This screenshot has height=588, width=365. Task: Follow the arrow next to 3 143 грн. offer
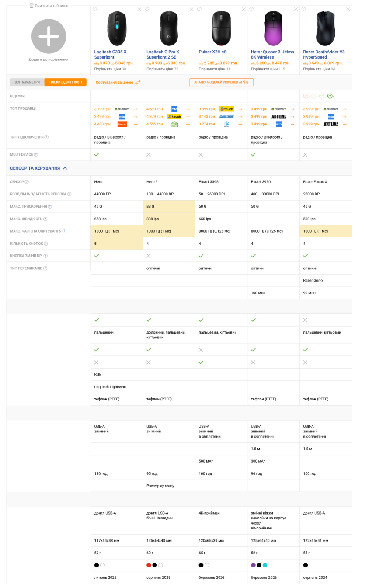coord(240,117)
